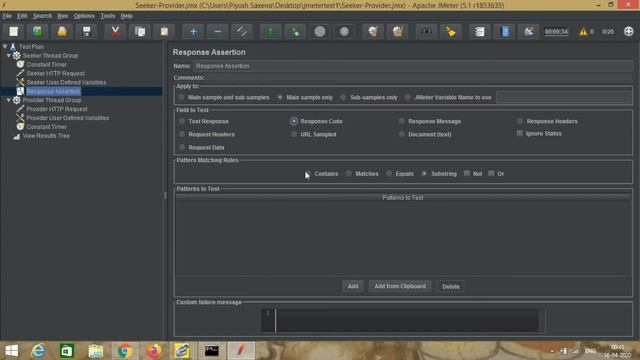Collapse the Test Plan tree node
640x360 pixels.
coord(5,47)
